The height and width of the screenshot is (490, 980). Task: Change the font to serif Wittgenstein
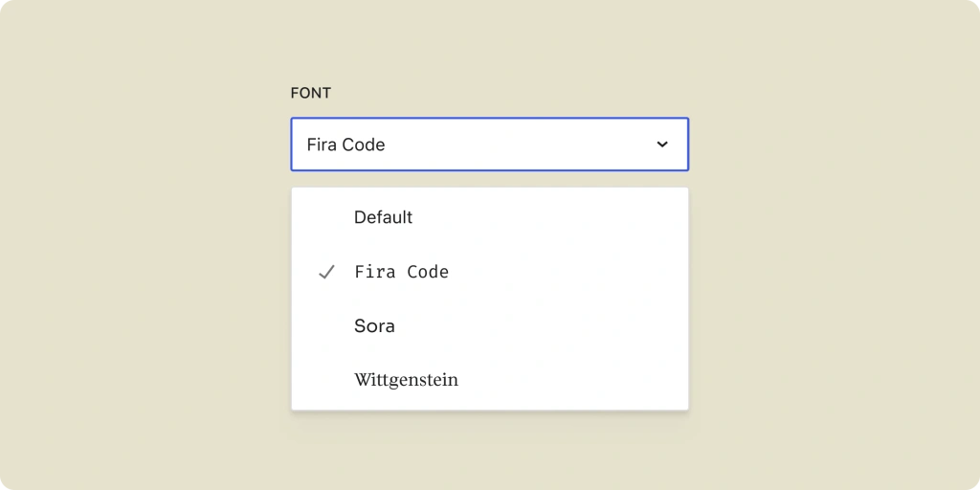click(x=406, y=380)
